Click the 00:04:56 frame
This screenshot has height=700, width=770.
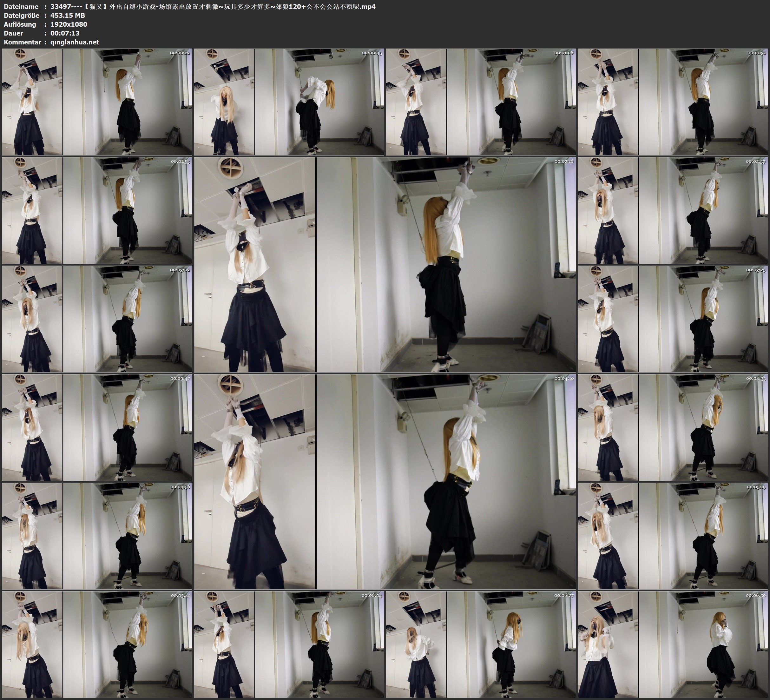97,536
